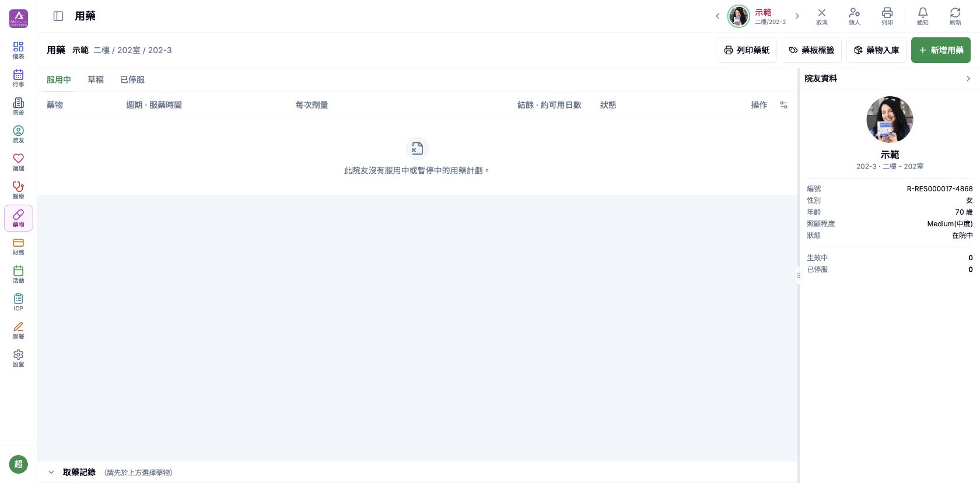The image size is (980, 483).
Task: Click the green 新增用藥 button
Action: (941, 50)
